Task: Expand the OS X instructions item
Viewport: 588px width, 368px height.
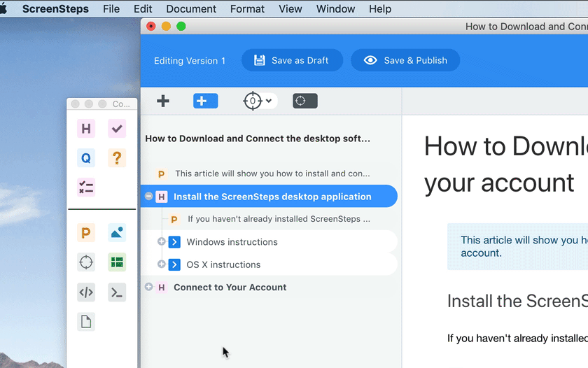Action: (x=162, y=264)
